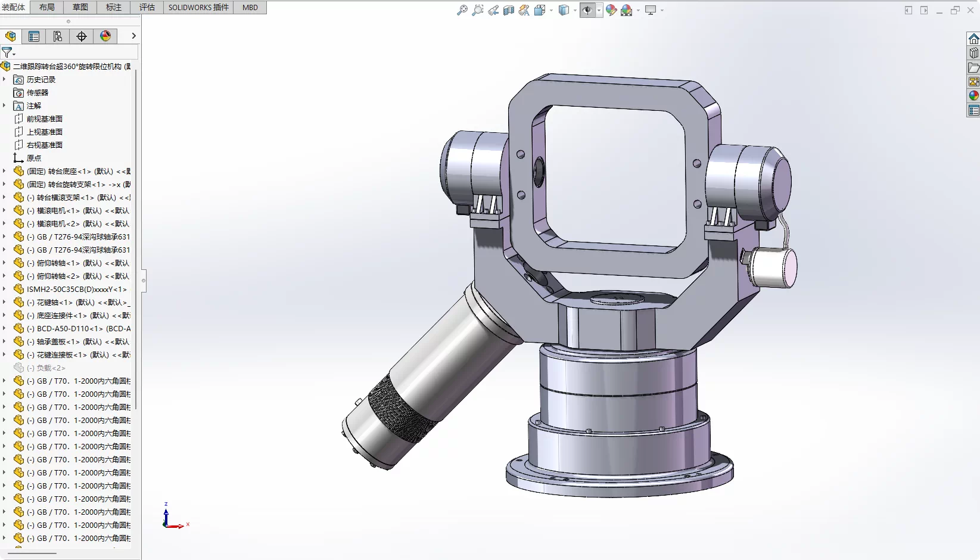980x560 pixels.
Task: Open the PropertyManager tab icon
Action: 34,36
